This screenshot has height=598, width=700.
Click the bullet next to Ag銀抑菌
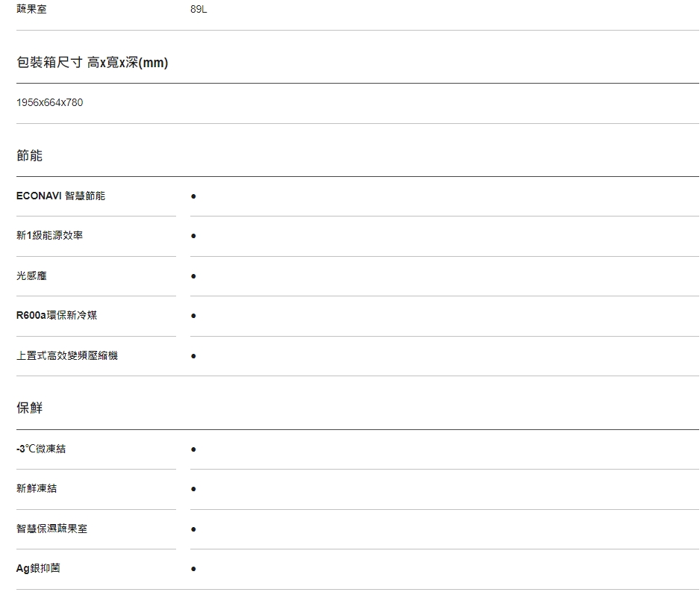193,569
